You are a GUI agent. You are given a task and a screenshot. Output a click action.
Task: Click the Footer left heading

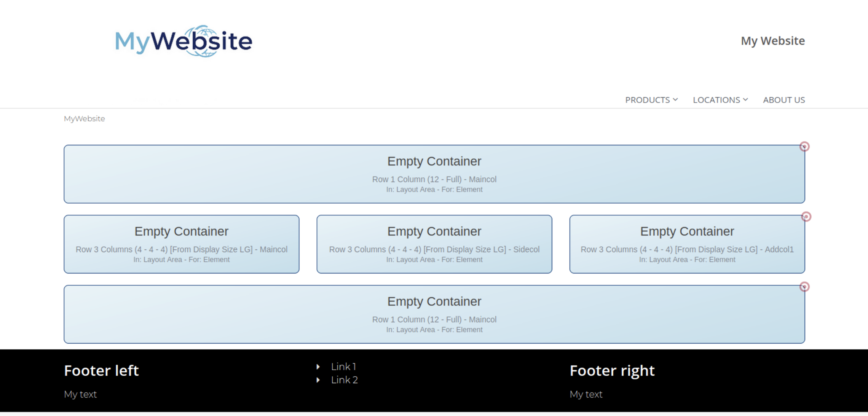click(x=101, y=370)
